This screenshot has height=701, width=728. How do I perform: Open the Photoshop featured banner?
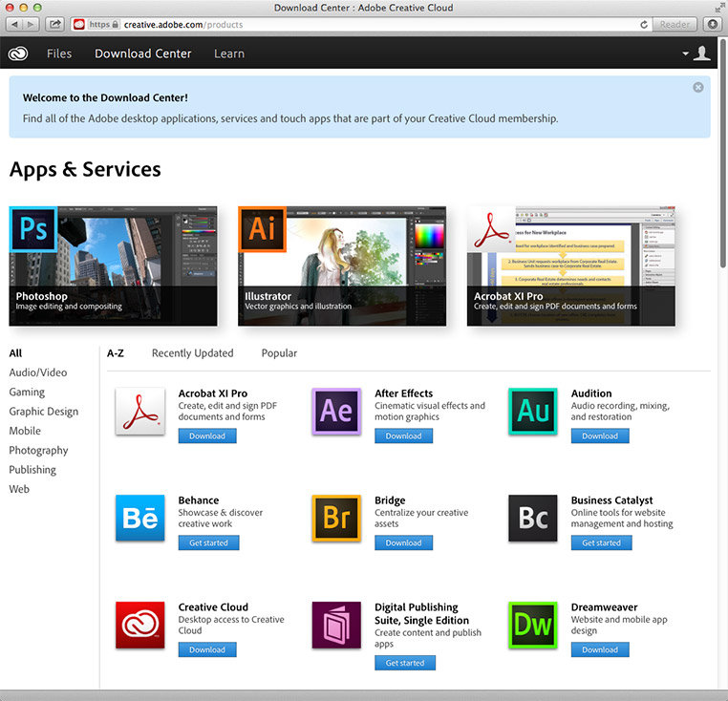(x=114, y=266)
